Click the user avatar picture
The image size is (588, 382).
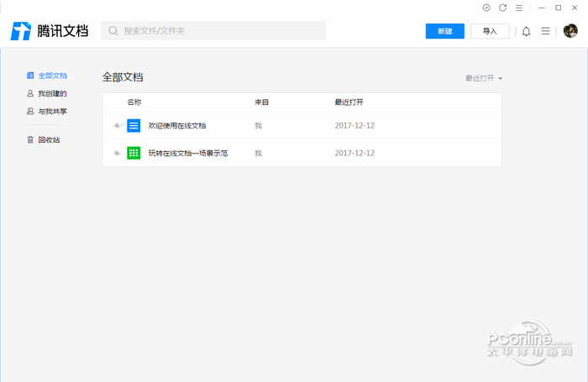[570, 31]
